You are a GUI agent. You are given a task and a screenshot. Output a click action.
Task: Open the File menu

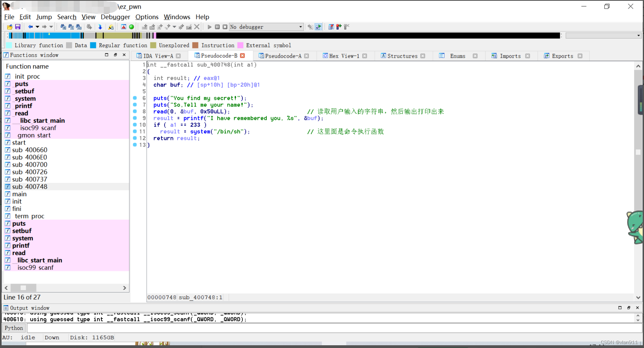tap(9, 17)
